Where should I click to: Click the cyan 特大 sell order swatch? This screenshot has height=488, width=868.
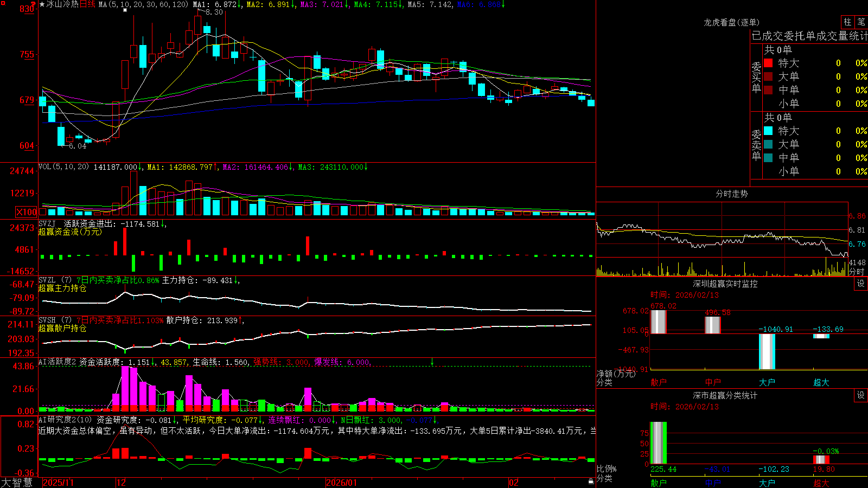(768, 131)
